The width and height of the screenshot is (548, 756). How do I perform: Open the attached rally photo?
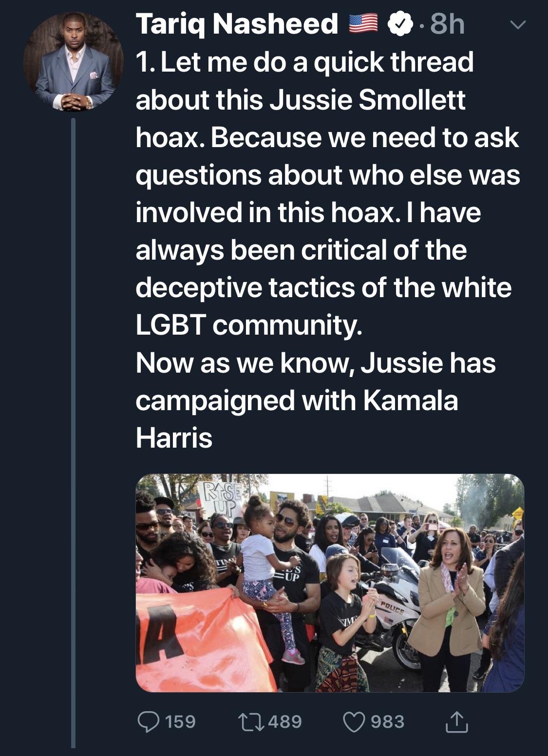[330, 583]
